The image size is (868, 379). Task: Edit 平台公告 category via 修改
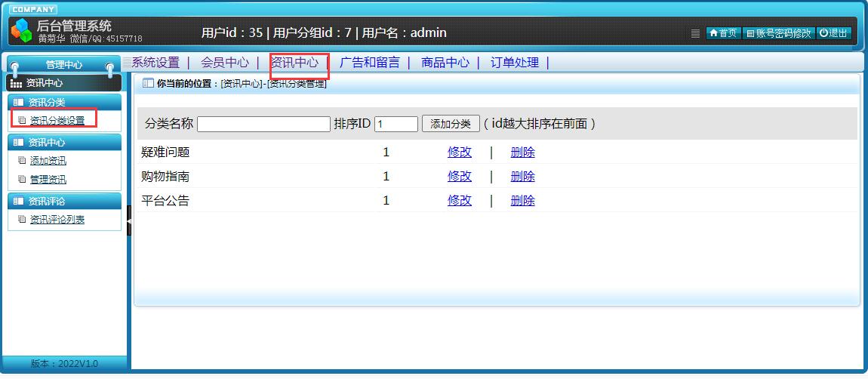coord(460,200)
